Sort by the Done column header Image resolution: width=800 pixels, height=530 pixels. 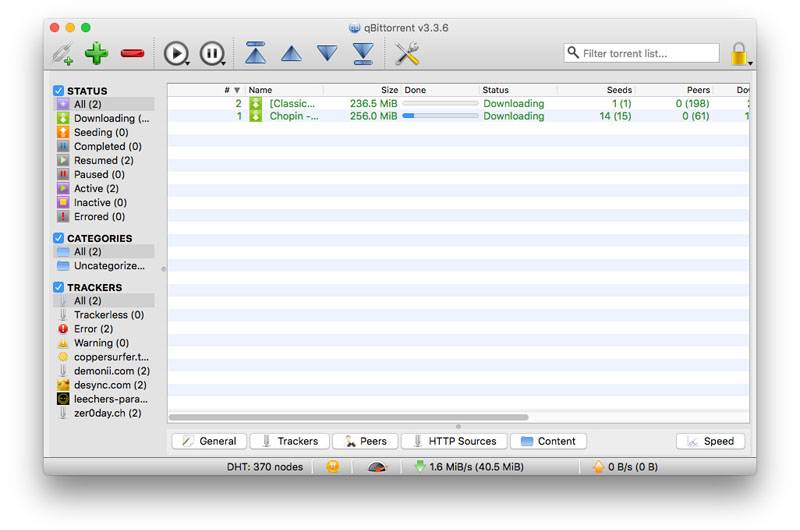[440, 90]
